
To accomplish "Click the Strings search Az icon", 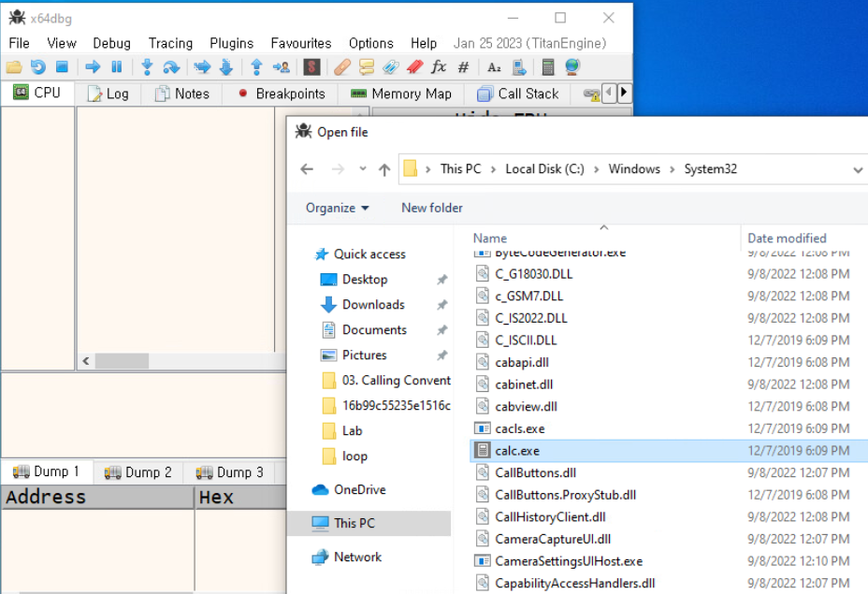I will [494, 67].
